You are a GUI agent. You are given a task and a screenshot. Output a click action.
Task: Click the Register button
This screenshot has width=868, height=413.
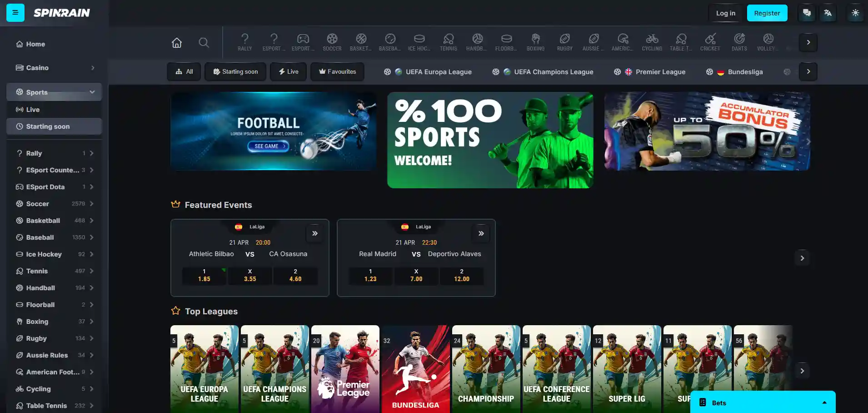(x=767, y=13)
